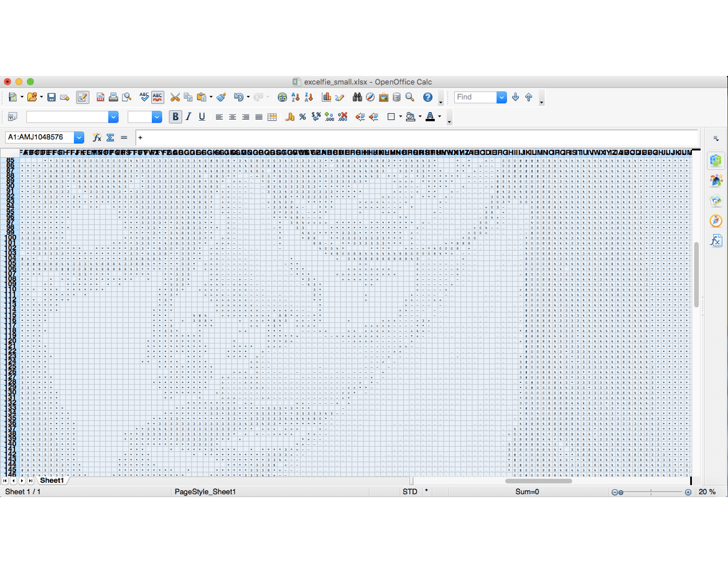Toggle Italic formatting

tap(189, 117)
